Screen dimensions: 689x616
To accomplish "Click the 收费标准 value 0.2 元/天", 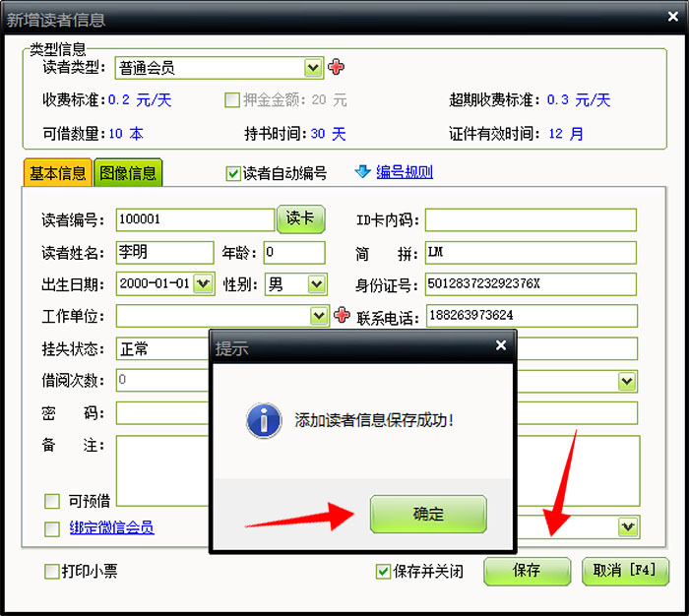I will point(140,100).
